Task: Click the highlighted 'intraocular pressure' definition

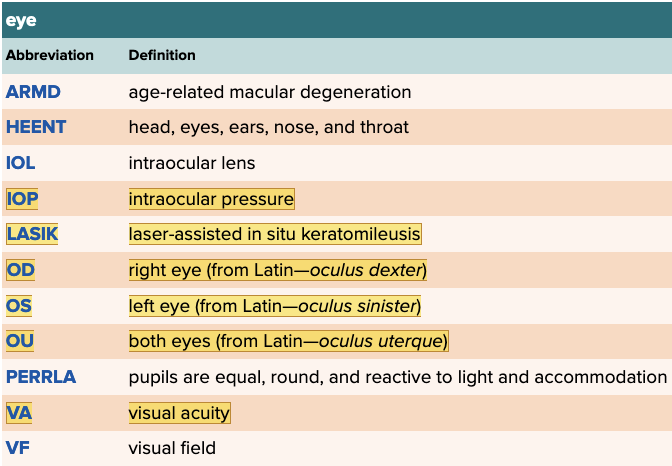Action: pyautogui.click(x=211, y=199)
